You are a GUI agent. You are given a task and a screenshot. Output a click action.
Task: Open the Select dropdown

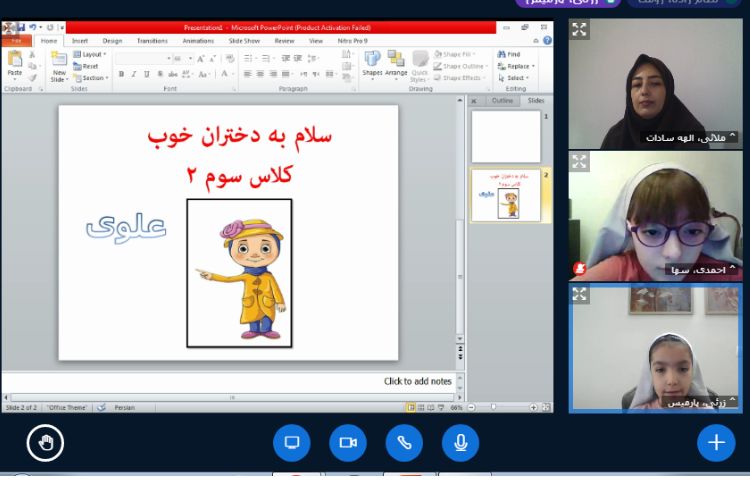(x=513, y=77)
